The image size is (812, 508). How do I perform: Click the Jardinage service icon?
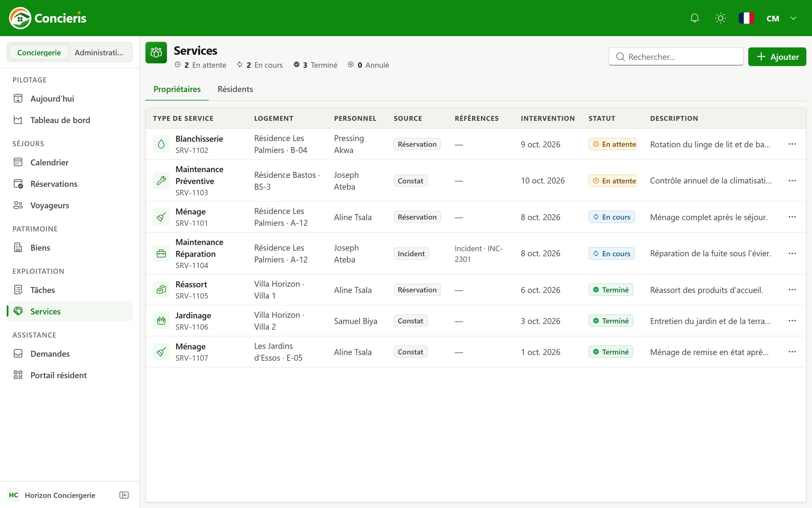click(161, 321)
